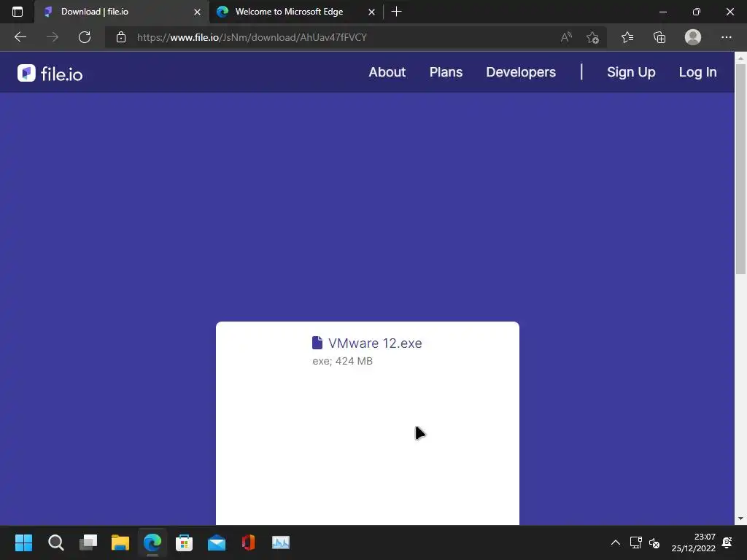Click the exe; 424 MB text
This screenshot has height=560, width=747.
342,361
